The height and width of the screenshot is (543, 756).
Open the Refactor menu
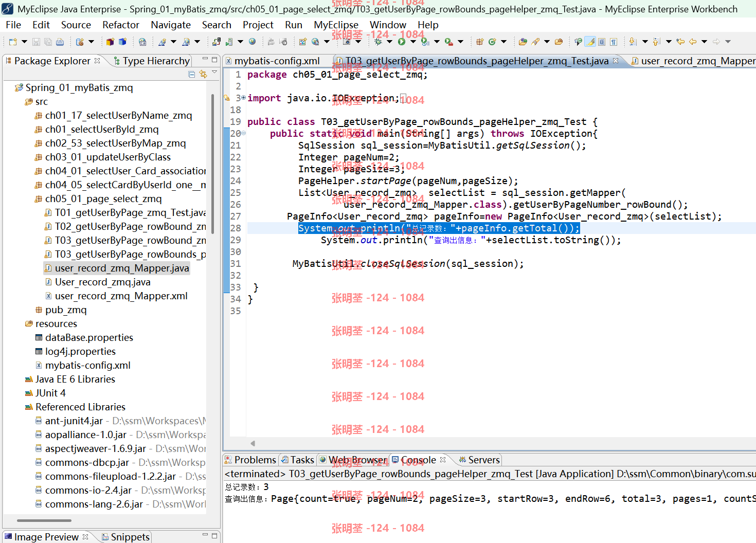click(121, 25)
